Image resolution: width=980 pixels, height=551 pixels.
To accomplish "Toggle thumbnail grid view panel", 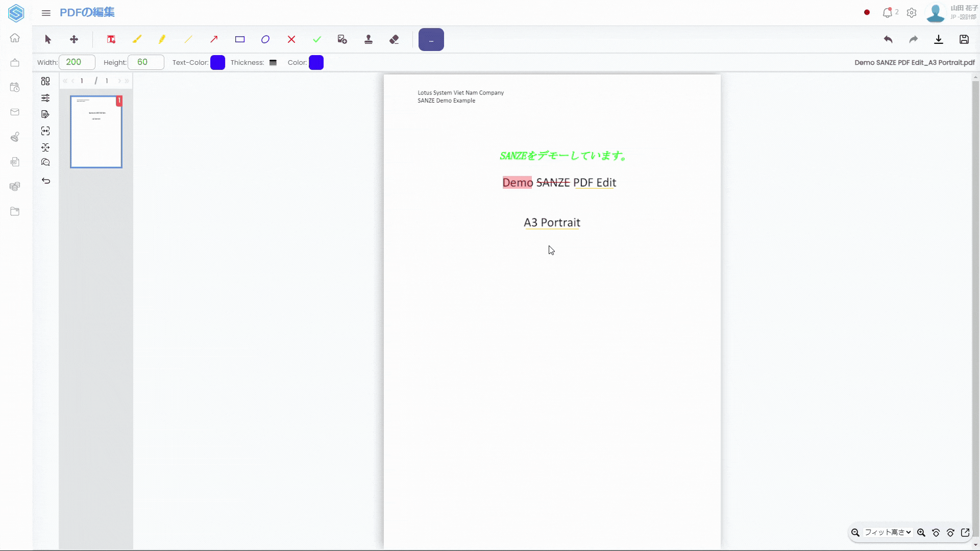I will [x=45, y=81].
